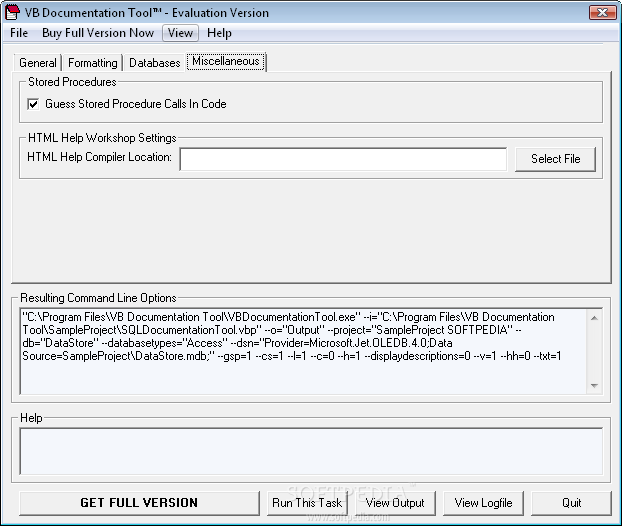Image resolution: width=622 pixels, height=526 pixels.
Task: Click the HTML Help Compiler Location field
Action: point(343,159)
